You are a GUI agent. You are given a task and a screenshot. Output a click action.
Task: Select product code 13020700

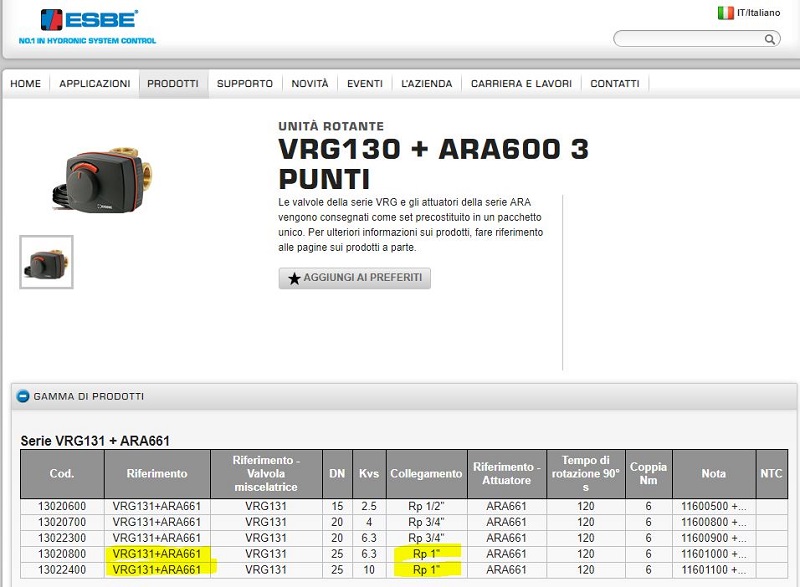pyautogui.click(x=62, y=522)
